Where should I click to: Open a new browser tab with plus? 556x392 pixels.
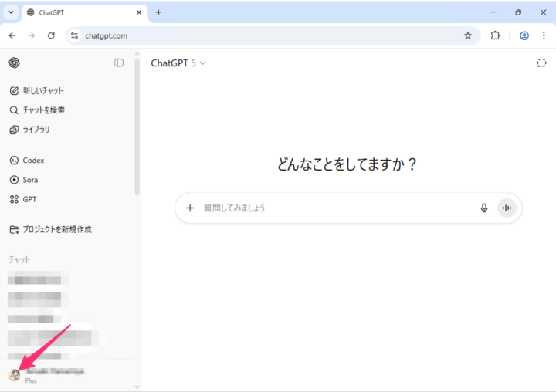tap(158, 12)
